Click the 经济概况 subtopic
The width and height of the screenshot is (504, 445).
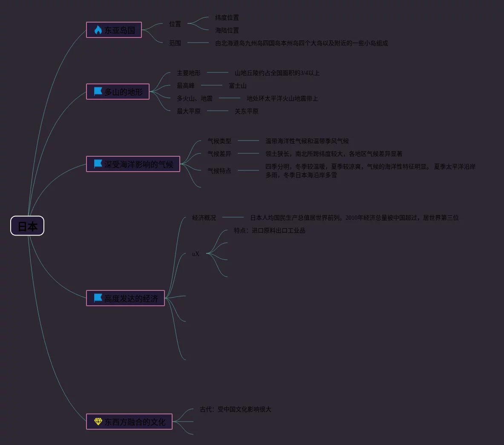tap(204, 218)
